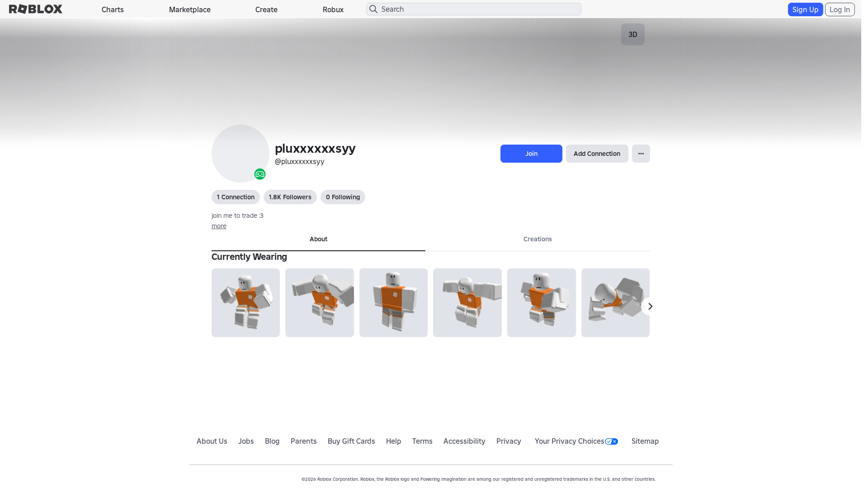Click the Currently Wearing heading

[x=249, y=257]
